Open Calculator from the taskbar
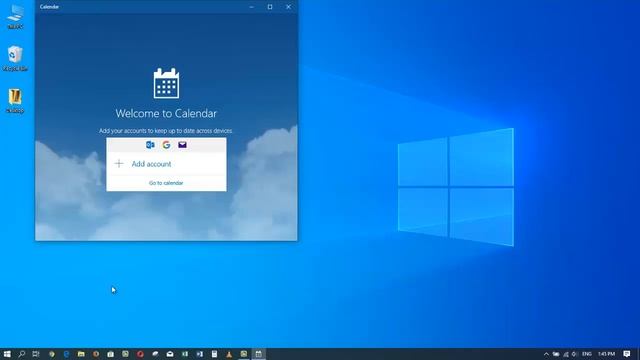Screen dimensions: 640x360 pos(214,354)
